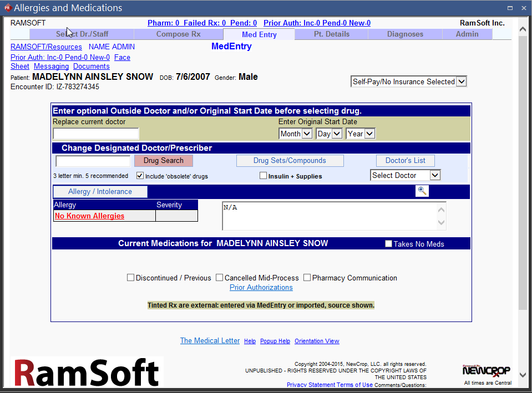Check the Takes No Meds box
Viewport: 532px width, 393px height.
click(x=388, y=244)
